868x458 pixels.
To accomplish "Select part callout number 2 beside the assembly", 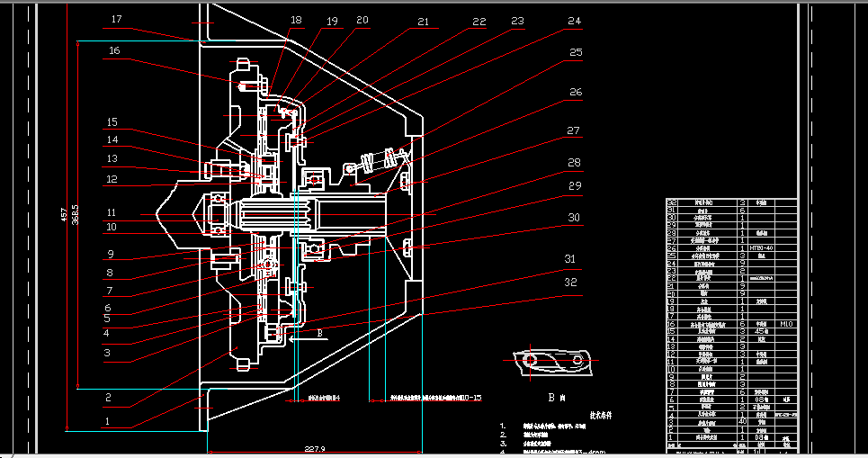I will [109, 398].
